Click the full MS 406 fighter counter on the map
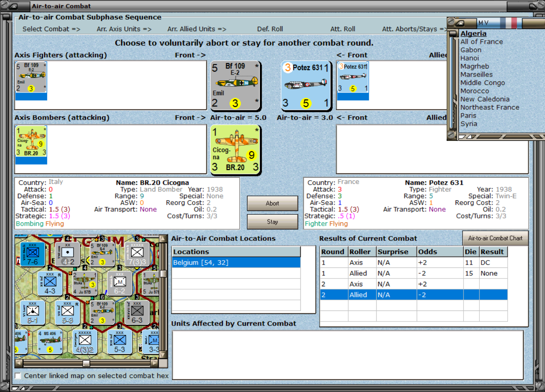545x392 pixels. tap(50, 342)
